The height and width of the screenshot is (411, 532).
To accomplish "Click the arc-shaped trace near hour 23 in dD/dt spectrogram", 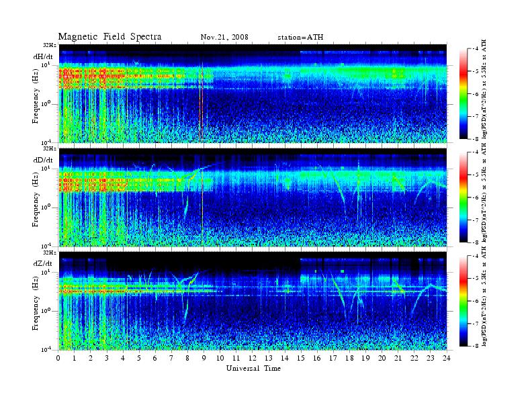I will click(x=430, y=191).
